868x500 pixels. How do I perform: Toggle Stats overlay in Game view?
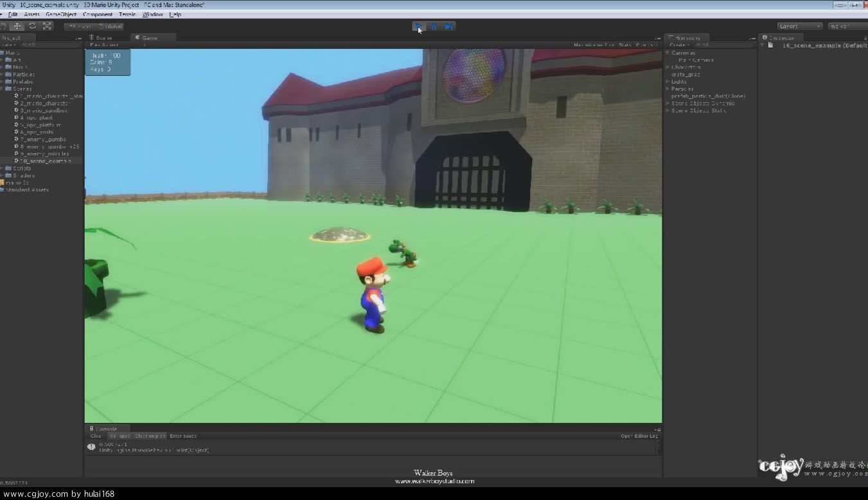[x=624, y=45]
